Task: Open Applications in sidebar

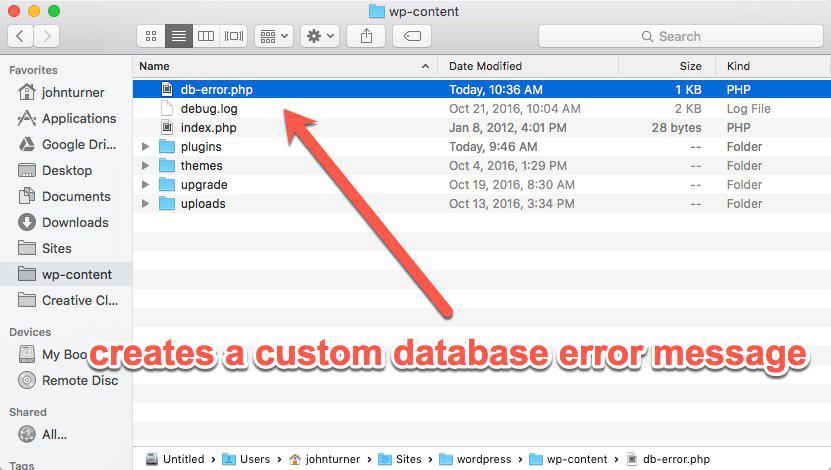Action: [x=66, y=118]
